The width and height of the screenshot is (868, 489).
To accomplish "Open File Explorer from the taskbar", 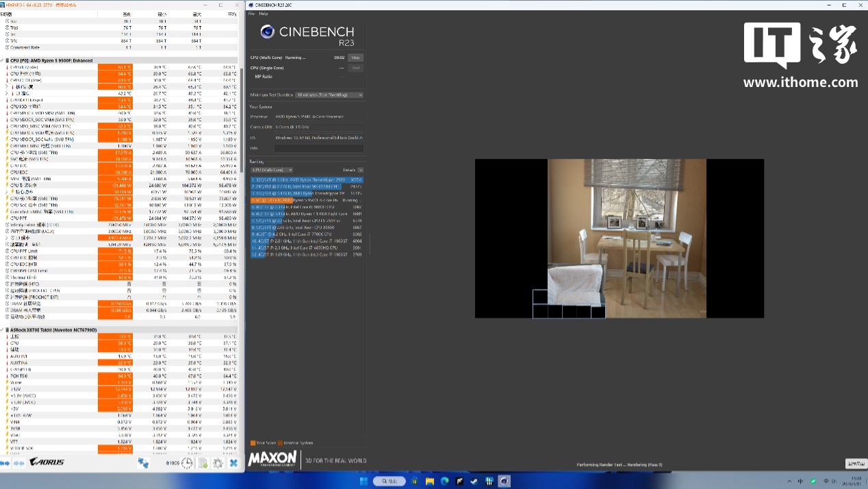I will [x=430, y=481].
